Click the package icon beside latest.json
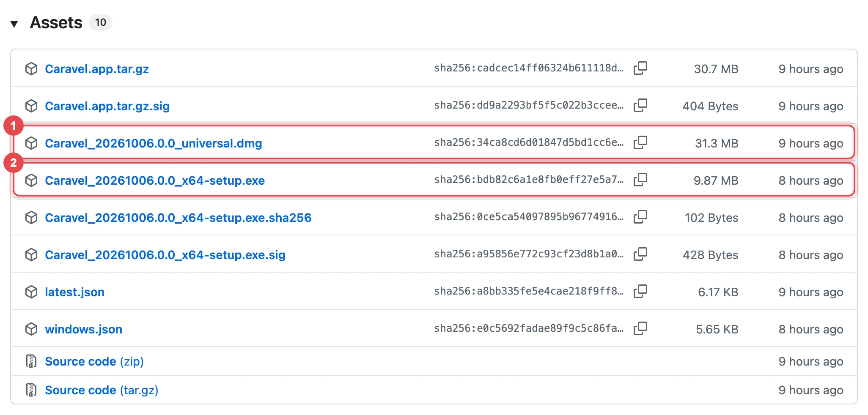This screenshot has width=868, height=415. point(31,292)
